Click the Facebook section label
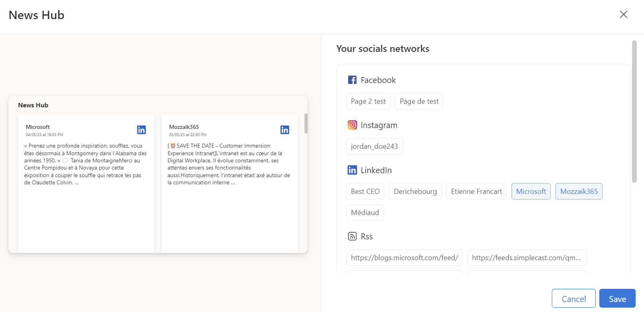 pyautogui.click(x=378, y=80)
